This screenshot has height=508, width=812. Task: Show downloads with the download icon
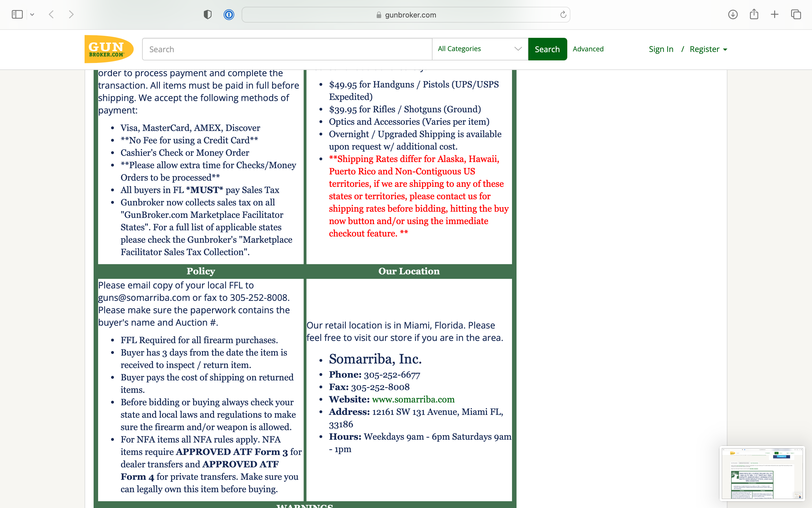point(733,14)
